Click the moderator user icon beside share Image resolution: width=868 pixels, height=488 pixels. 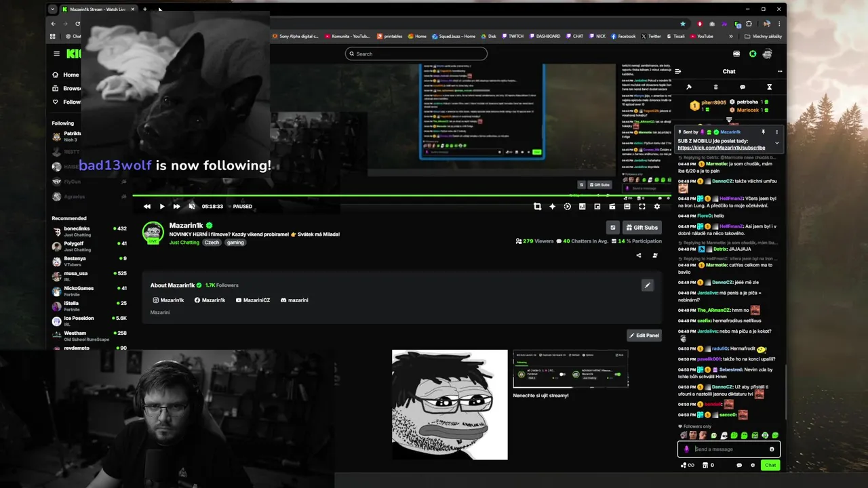[655, 256]
